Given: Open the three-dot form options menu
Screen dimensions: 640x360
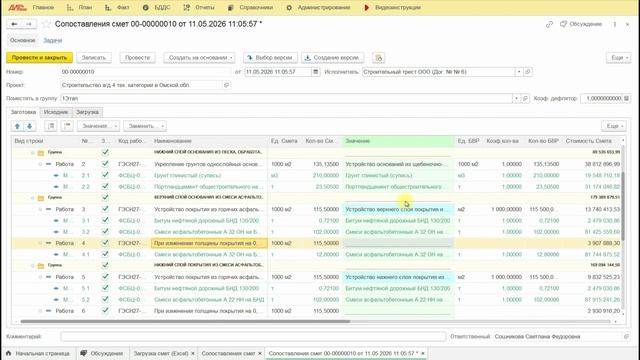Looking at the screenshot, I should [x=615, y=24].
